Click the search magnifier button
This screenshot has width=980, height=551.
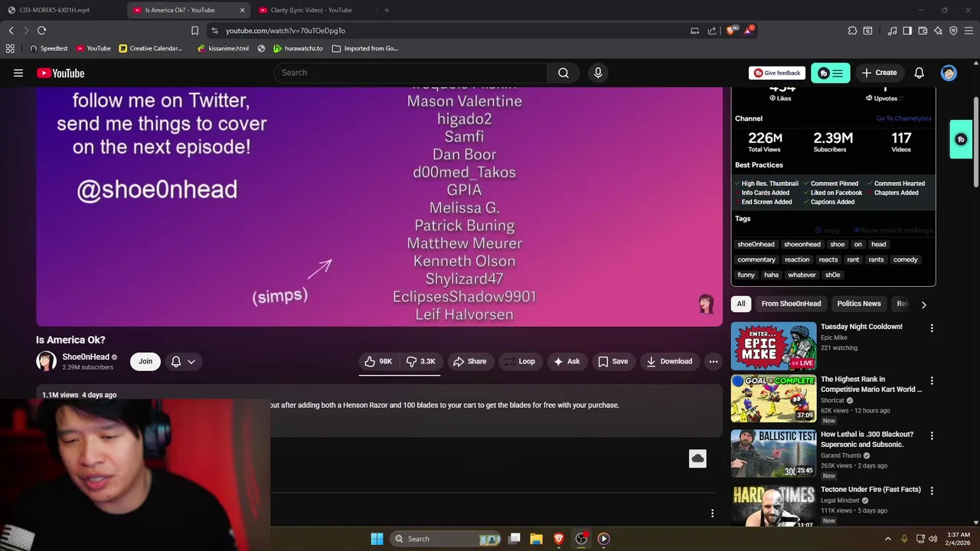(x=563, y=73)
